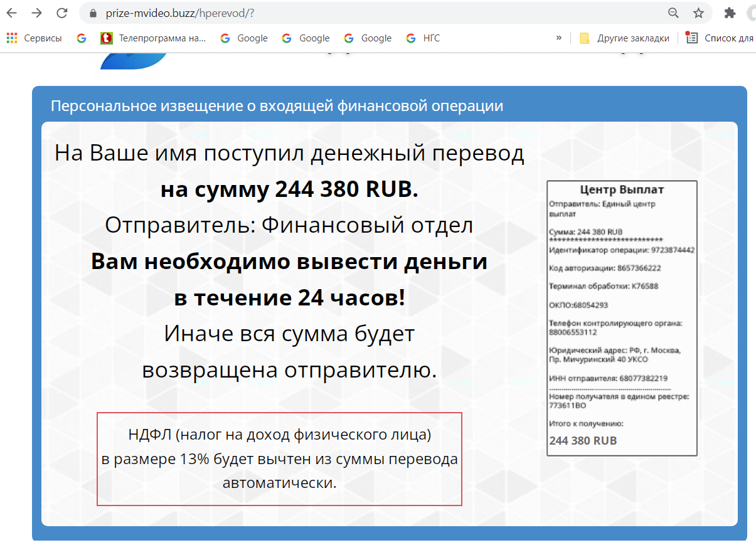The image size is (756, 545).
Task: Click the red-bordered НДФЛ tax notice box
Action: 279,459
